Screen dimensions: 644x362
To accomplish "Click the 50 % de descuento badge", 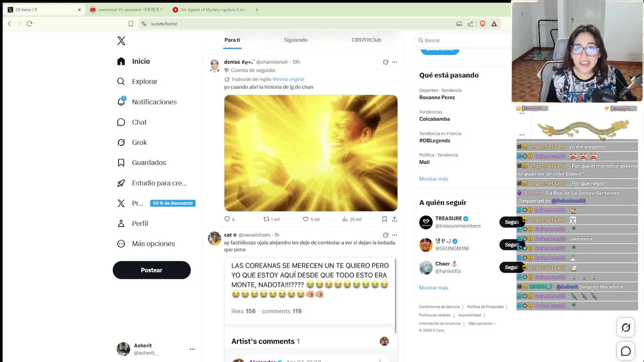I will point(173,203).
